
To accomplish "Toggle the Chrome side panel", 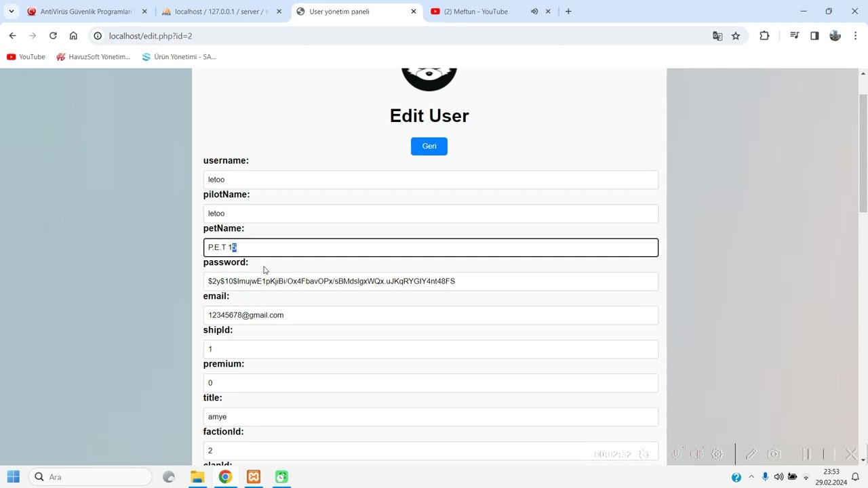I will (x=814, y=36).
